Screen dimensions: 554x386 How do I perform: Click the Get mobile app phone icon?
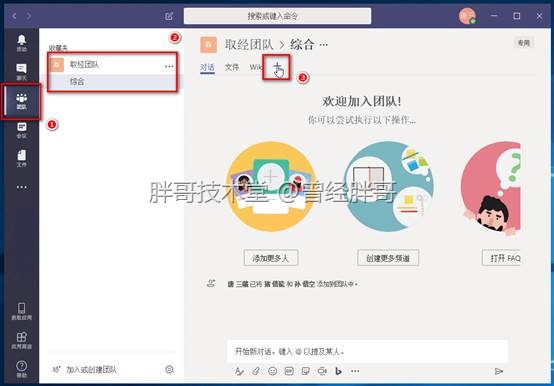tap(22, 311)
